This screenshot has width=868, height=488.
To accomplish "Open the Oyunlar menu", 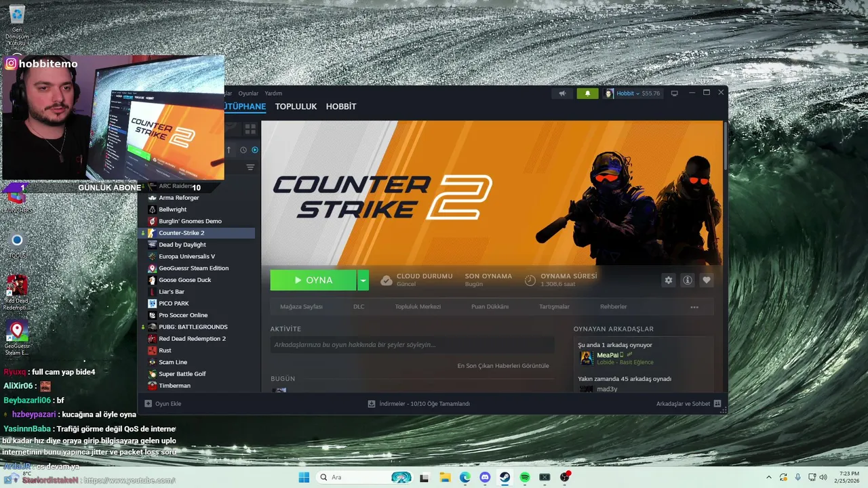I will click(x=248, y=94).
